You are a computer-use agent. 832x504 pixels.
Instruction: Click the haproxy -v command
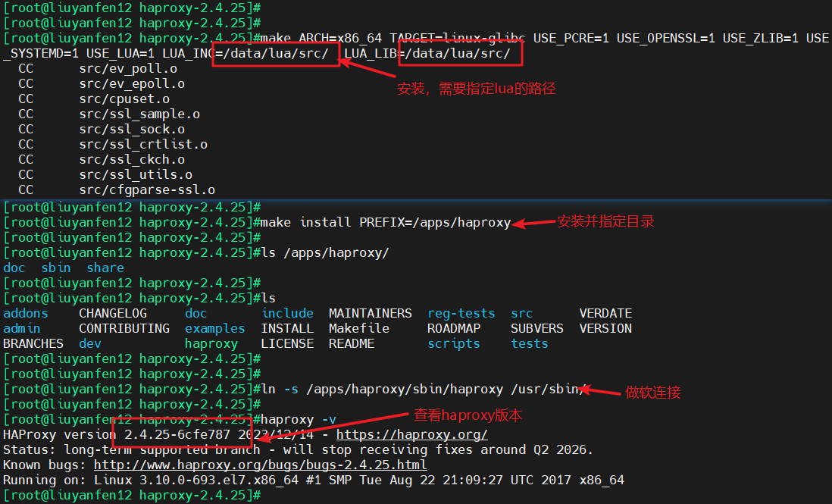(x=299, y=420)
